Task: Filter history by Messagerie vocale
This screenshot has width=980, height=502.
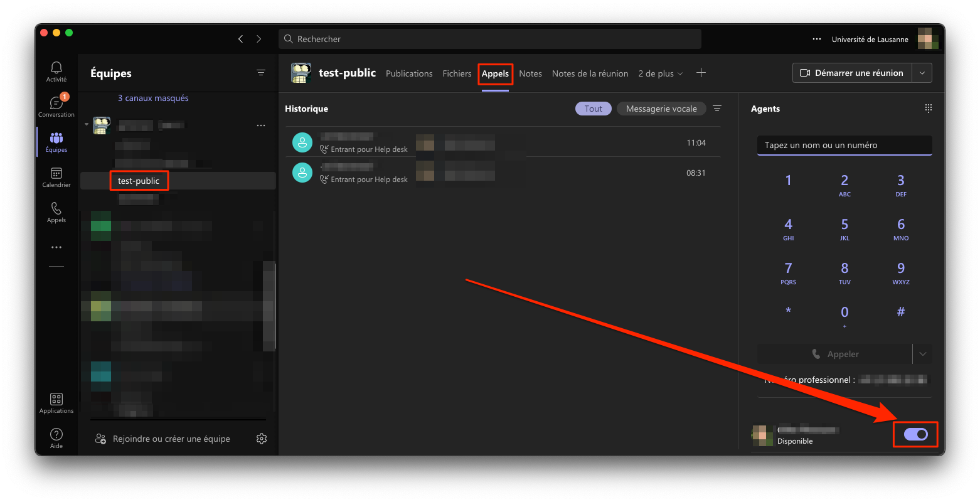Action: pyautogui.click(x=661, y=109)
